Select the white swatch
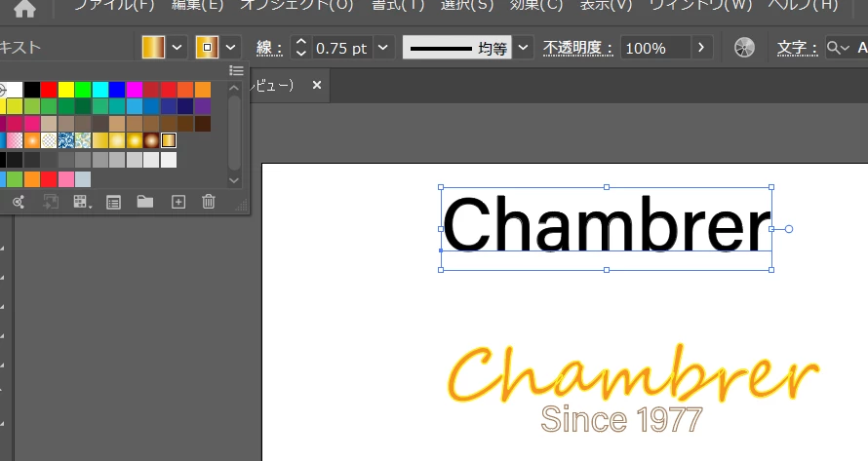Image resolution: width=868 pixels, height=461 pixels. click(15, 89)
